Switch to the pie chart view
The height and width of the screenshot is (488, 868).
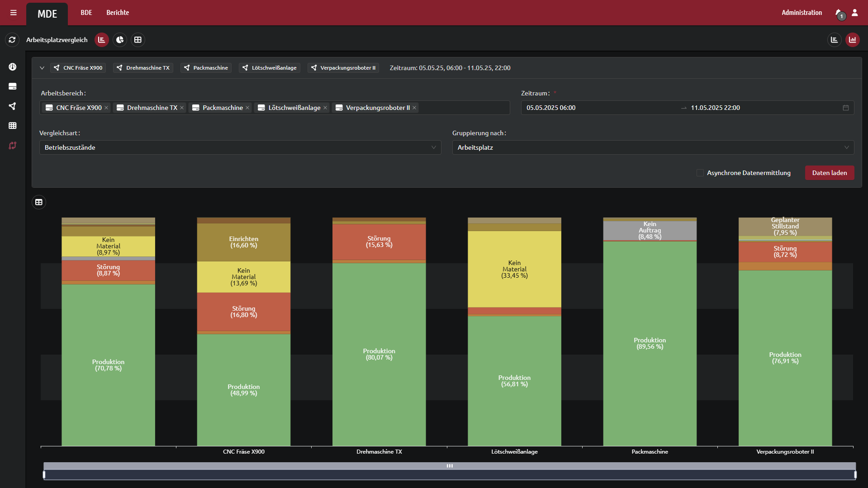pos(120,40)
